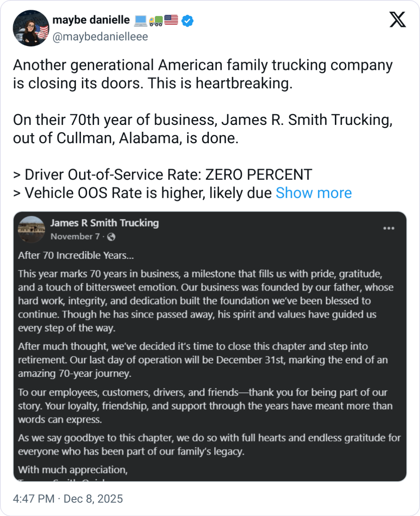Click the blue verified checkmark badge
Image resolution: width=420 pixels, height=516 pixels.
[187, 21]
